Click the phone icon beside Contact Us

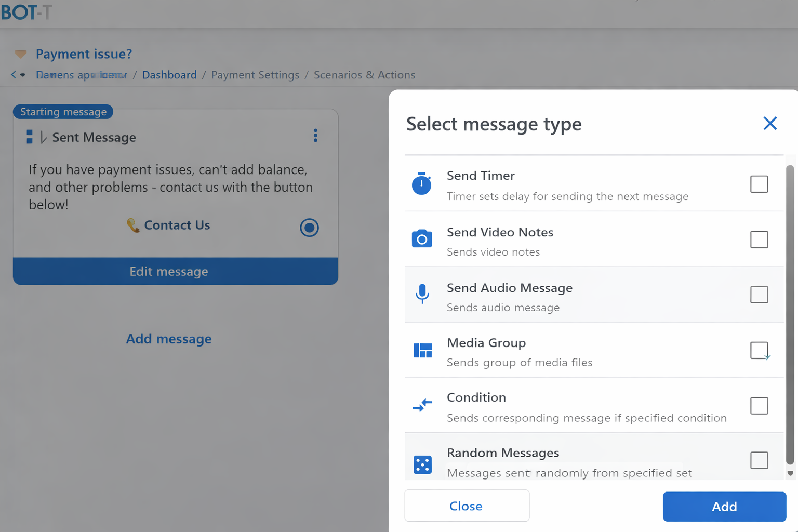coord(133,225)
